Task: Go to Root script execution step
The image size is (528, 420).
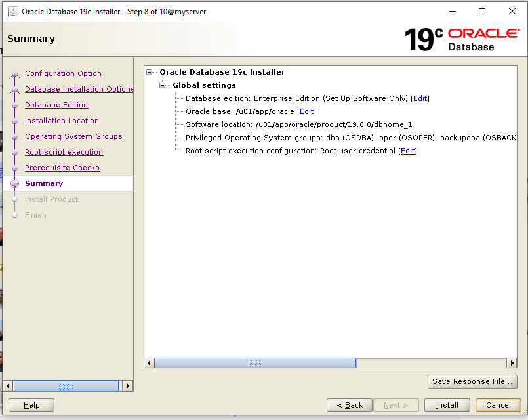Action: click(64, 152)
